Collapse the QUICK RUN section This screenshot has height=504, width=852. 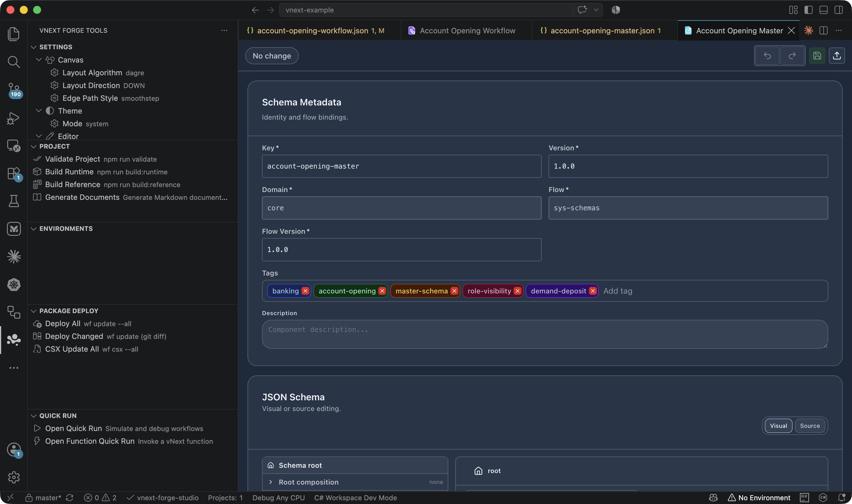tap(34, 416)
